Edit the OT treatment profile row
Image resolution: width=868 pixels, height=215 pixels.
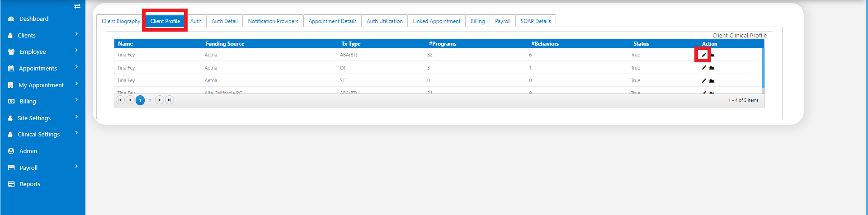point(704,68)
